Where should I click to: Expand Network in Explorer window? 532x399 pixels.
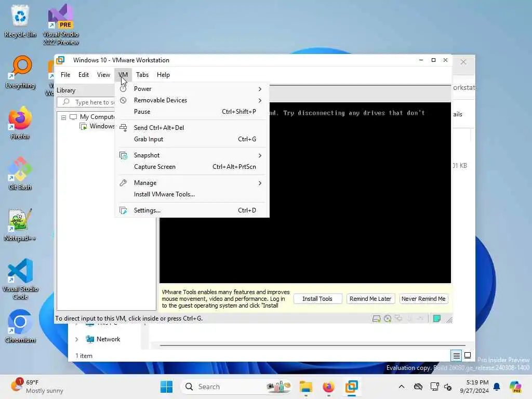77,339
